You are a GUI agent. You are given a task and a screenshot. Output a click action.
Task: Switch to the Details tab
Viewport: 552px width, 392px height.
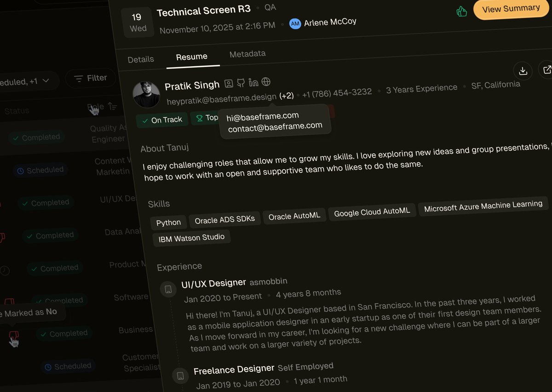(141, 59)
